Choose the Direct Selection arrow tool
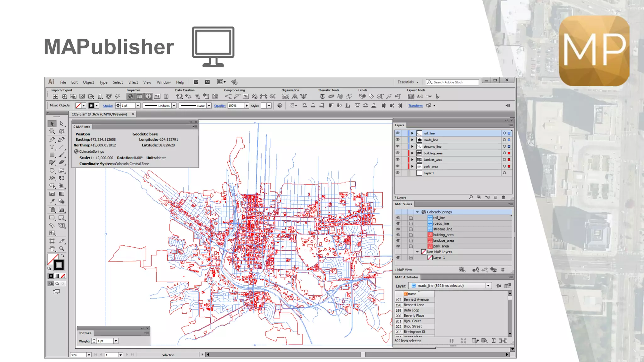Screen dimensions: 644x362 62,124
